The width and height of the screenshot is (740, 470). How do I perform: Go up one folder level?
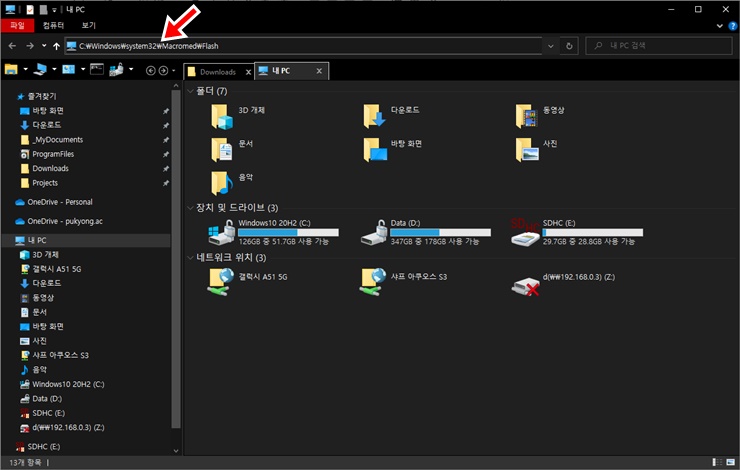[56, 46]
